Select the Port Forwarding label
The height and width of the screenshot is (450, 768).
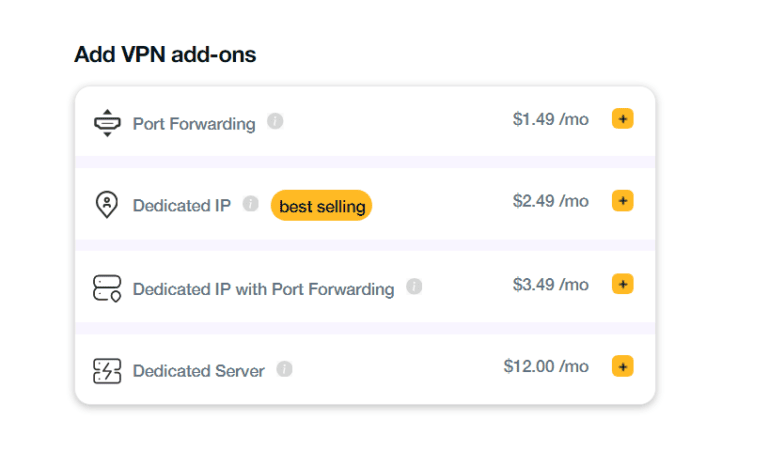(194, 124)
